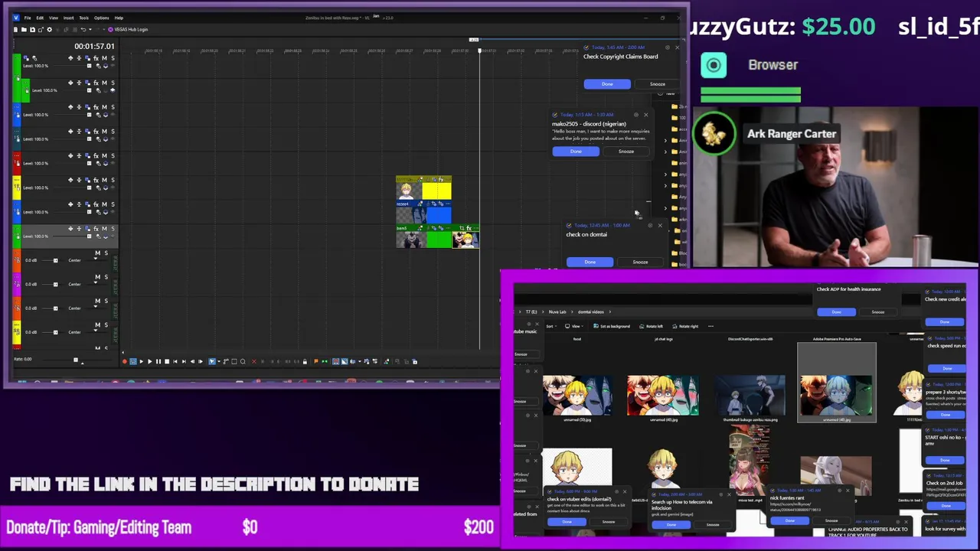980x551 pixels.
Task: Click VEGAS Hub Login
Action: coord(128,29)
